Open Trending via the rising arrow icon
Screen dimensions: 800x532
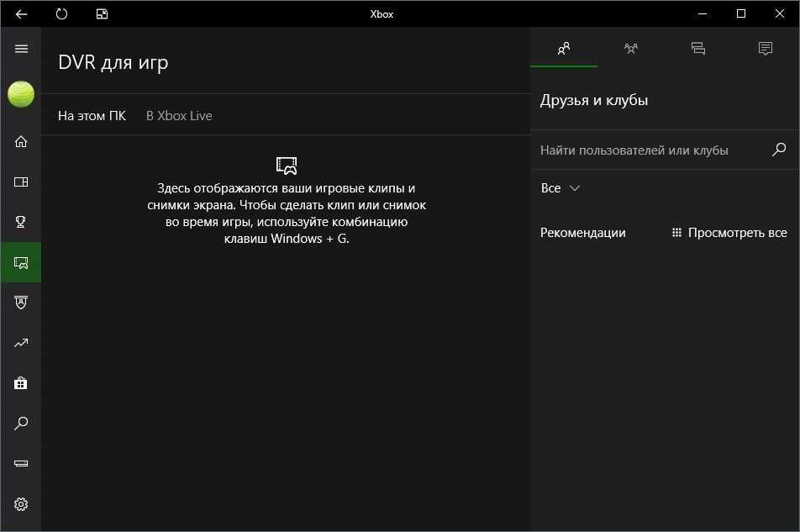(21, 343)
